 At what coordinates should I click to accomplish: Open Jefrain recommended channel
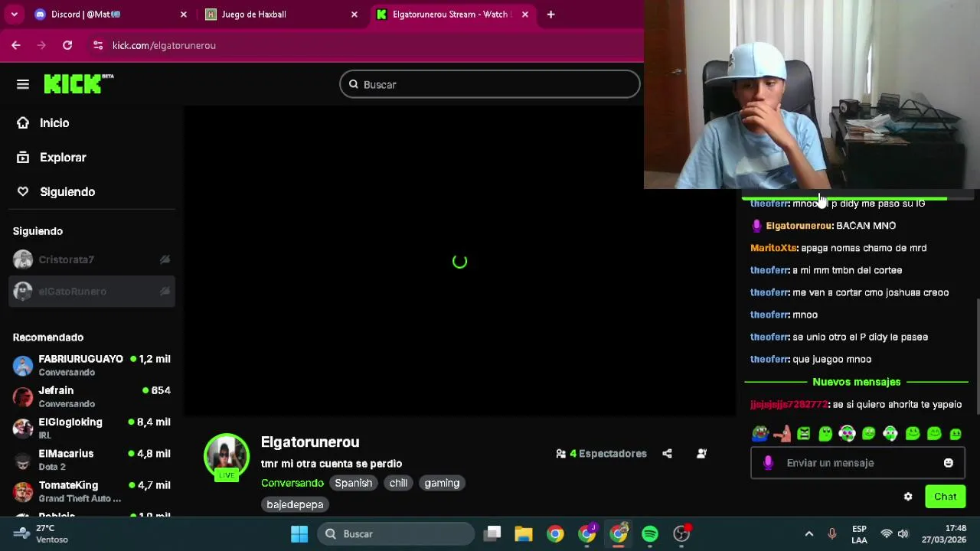[x=92, y=396]
